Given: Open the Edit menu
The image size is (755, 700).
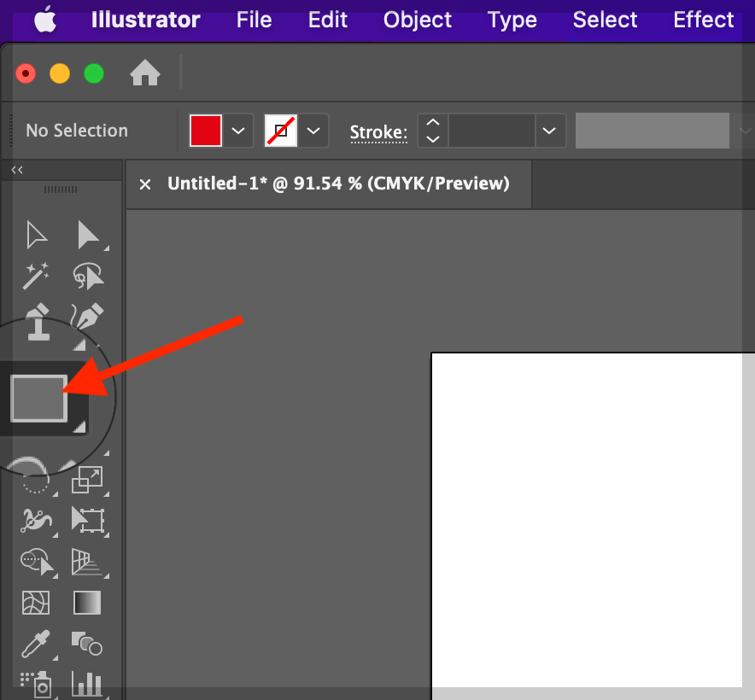Looking at the screenshot, I should click(327, 20).
